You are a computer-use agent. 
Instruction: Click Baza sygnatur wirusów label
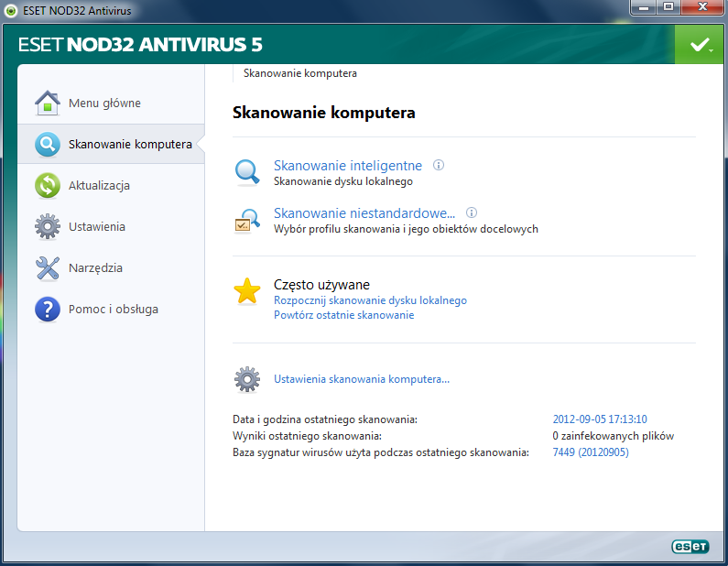click(x=381, y=452)
